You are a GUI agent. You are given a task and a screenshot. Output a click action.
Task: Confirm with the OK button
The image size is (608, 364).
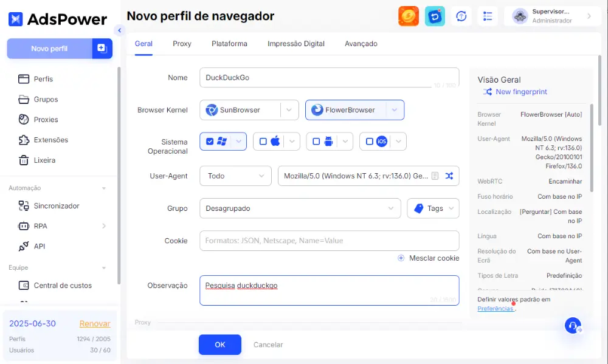click(220, 345)
